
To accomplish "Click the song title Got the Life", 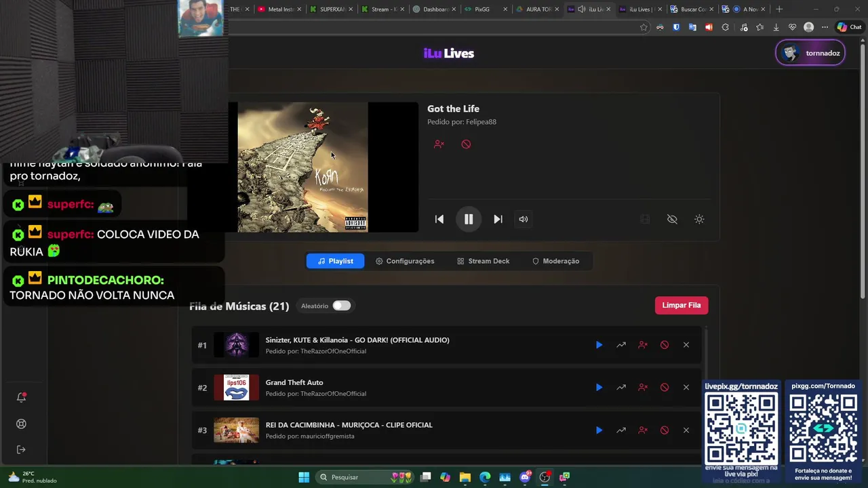I will point(453,108).
